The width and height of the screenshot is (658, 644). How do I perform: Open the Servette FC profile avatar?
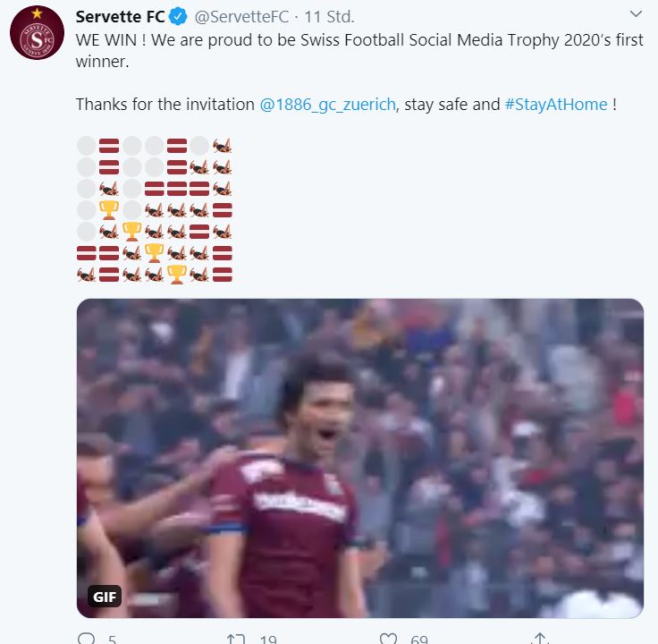(37, 38)
